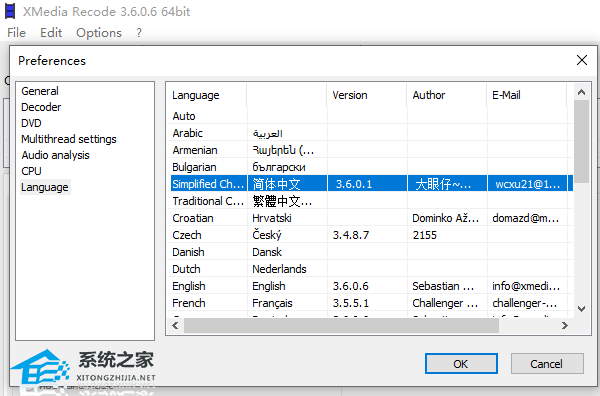The width and height of the screenshot is (600, 396).
Task: Choose English in the language list
Action: click(x=370, y=286)
